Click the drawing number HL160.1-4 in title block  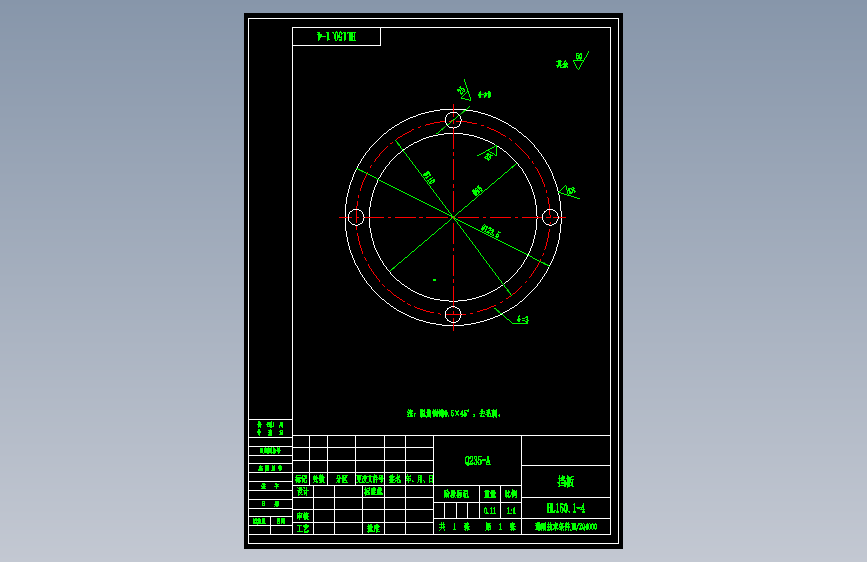[566, 508]
